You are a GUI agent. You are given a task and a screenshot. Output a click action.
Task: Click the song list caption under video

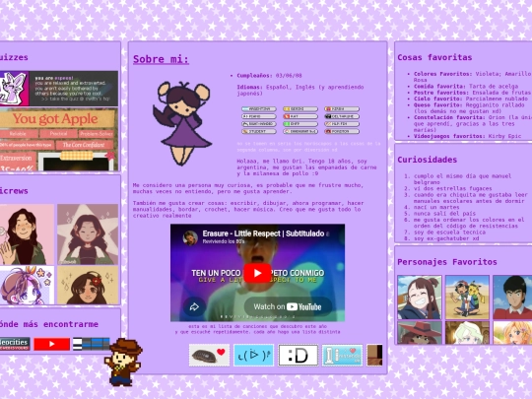[257, 329]
